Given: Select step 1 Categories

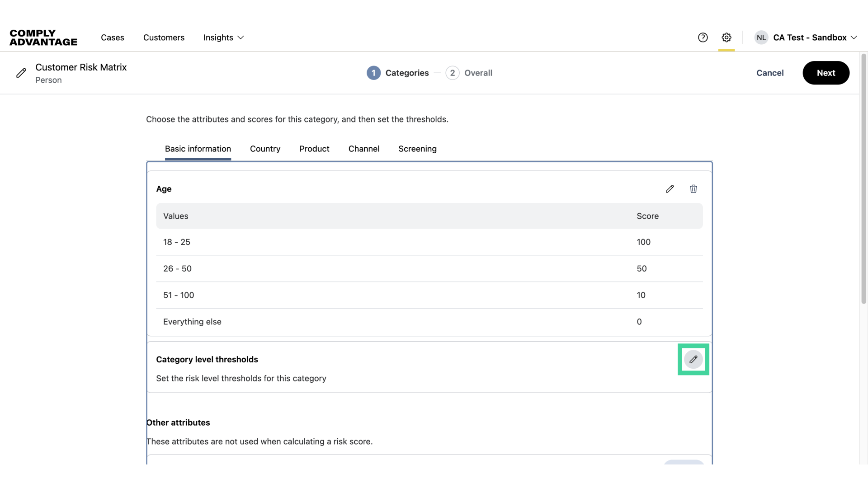Looking at the screenshot, I should (x=398, y=73).
